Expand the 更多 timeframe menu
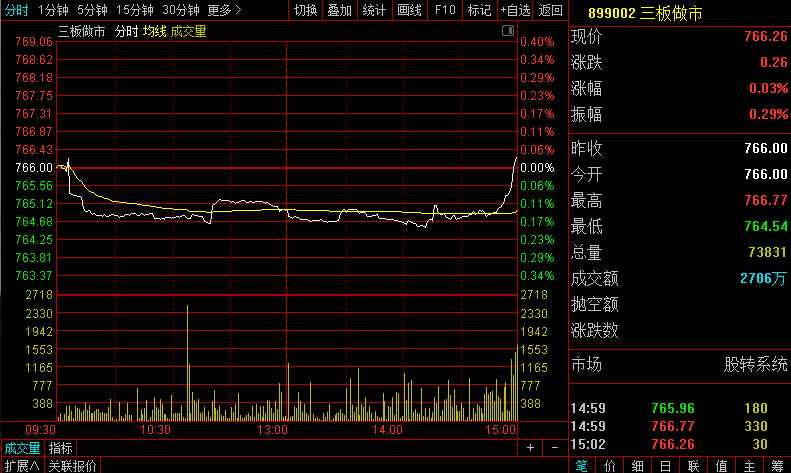Viewport: 791px width, 473px height. (x=224, y=10)
